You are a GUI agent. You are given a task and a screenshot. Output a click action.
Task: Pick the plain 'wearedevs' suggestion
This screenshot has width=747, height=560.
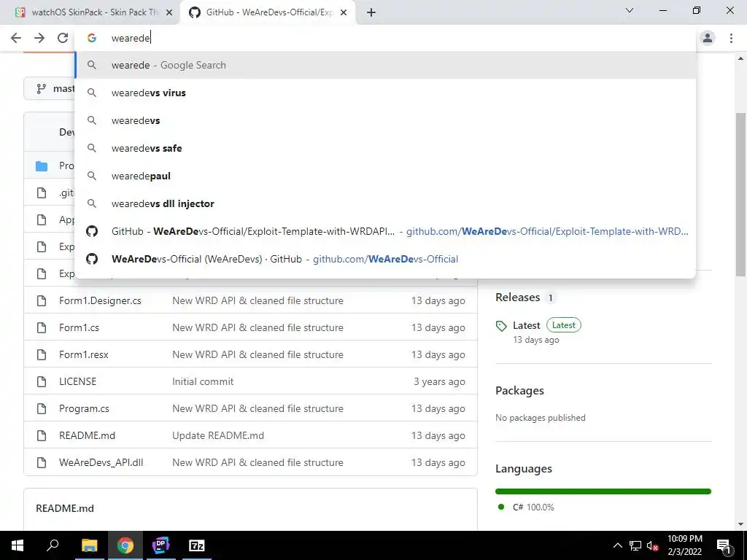tap(385, 120)
